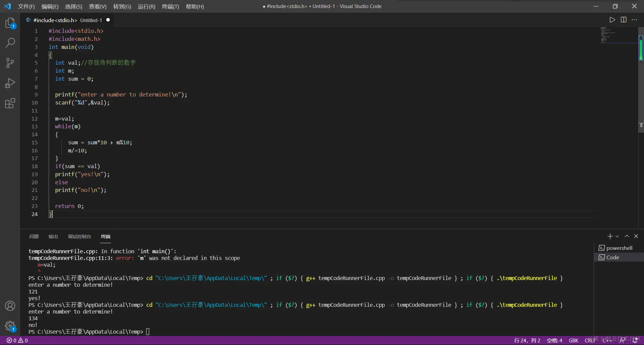Switch to the 调试控制台 panel tab

point(79,236)
